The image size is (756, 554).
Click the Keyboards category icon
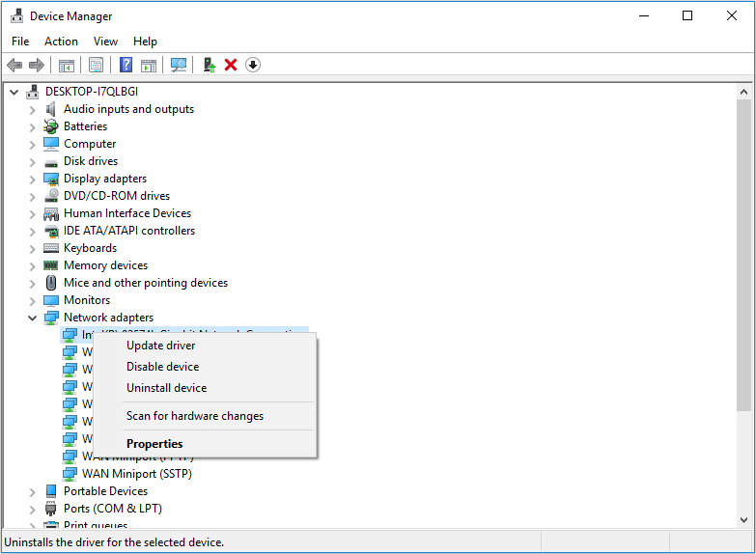click(x=50, y=248)
